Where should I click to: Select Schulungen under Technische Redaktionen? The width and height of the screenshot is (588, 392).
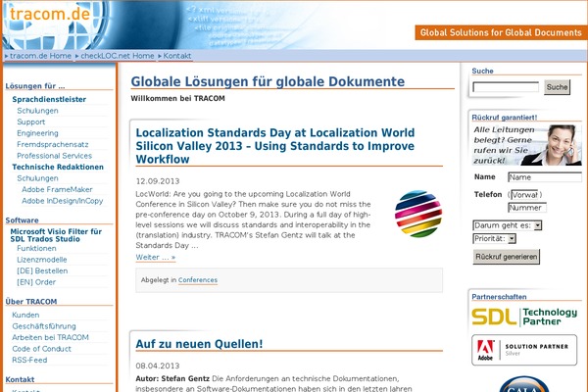[37, 178]
